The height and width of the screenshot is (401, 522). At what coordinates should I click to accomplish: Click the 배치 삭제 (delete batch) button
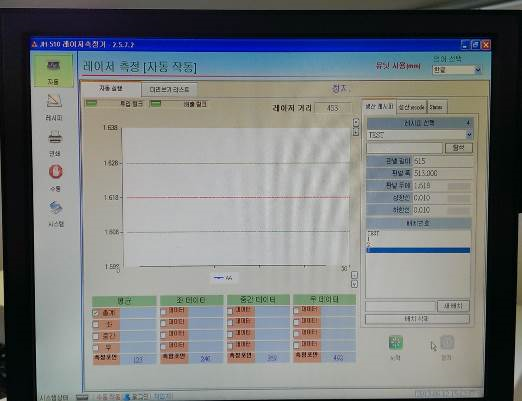click(417, 319)
